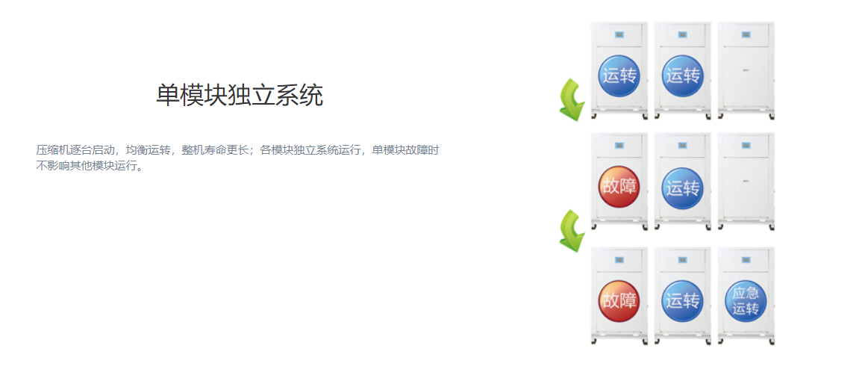Viewport: 868px width, 390px height.
Task: Click the lower green curved arrow
Action: (x=572, y=231)
